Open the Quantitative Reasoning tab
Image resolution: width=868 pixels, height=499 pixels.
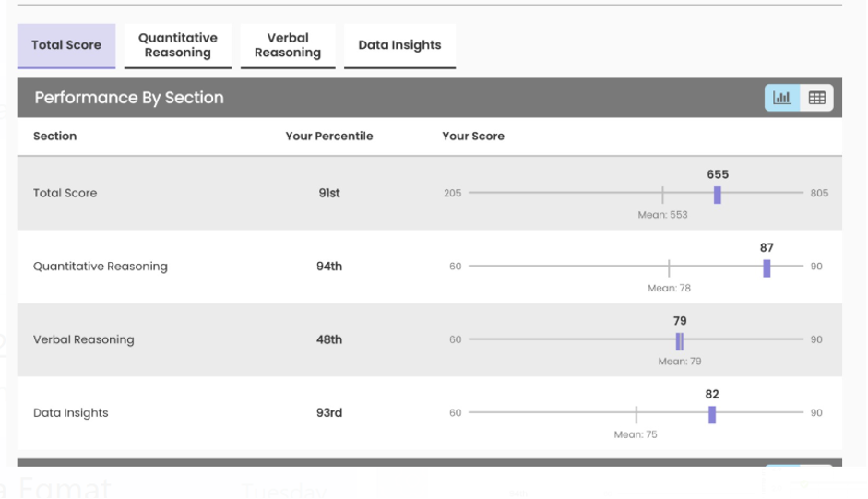coord(178,45)
